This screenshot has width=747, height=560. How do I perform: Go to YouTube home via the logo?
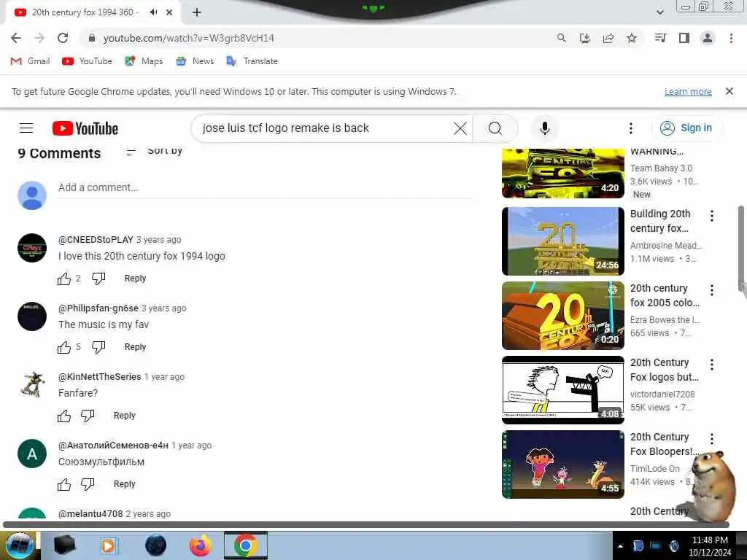(x=85, y=128)
